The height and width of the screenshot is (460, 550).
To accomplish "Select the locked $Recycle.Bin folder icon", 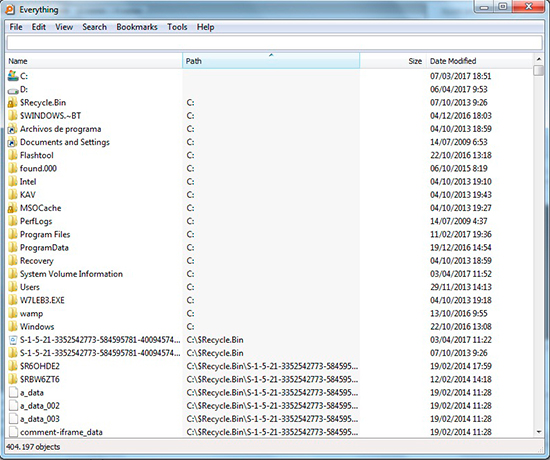I will [x=13, y=102].
